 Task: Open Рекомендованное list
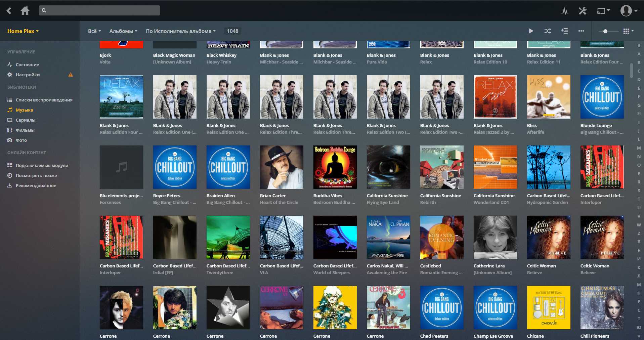tap(36, 185)
